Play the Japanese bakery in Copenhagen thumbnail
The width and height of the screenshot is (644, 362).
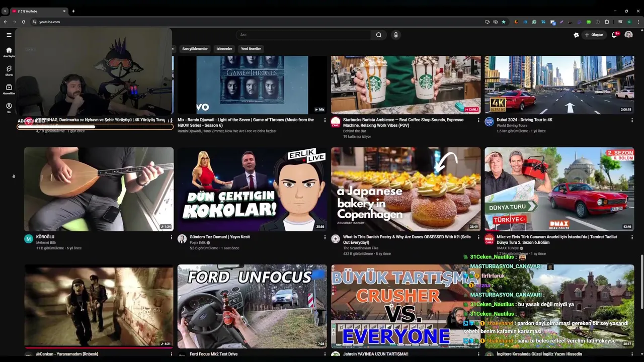click(406, 189)
